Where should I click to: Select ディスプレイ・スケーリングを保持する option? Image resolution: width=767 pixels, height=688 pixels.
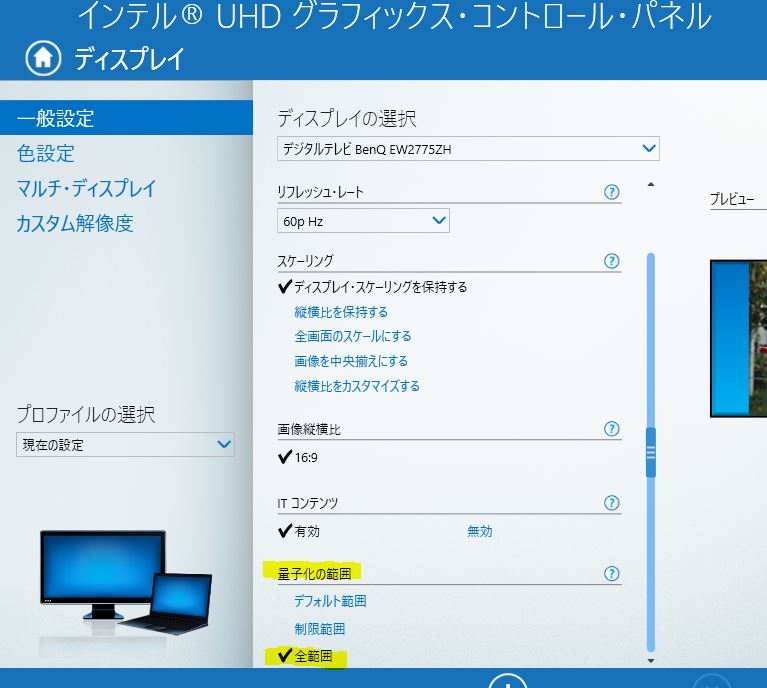pyautogui.click(x=372, y=287)
